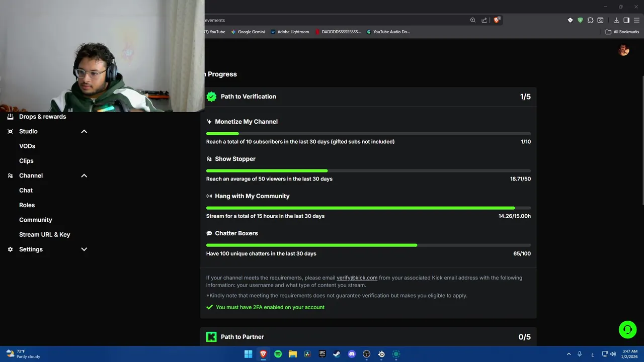The height and width of the screenshot is (362, 644).
Task: Click the 65/100 value
Action: pos(522,253)
